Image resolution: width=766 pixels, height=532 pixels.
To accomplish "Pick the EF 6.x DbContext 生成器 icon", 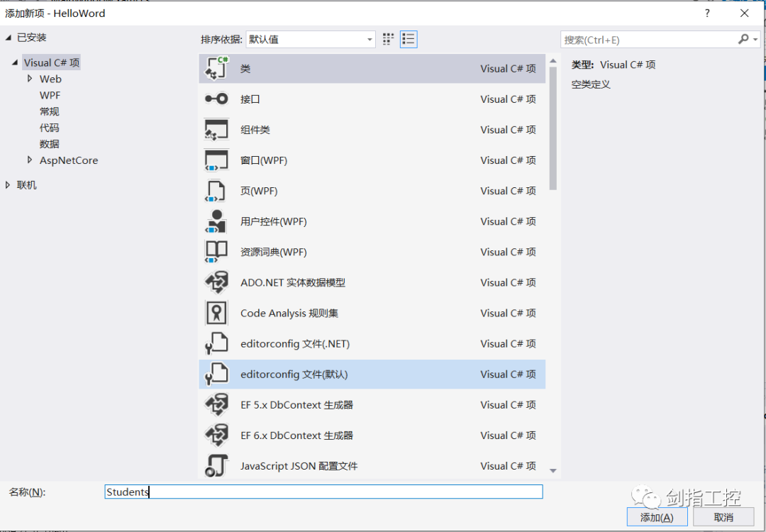I will [x=216, y=436].
